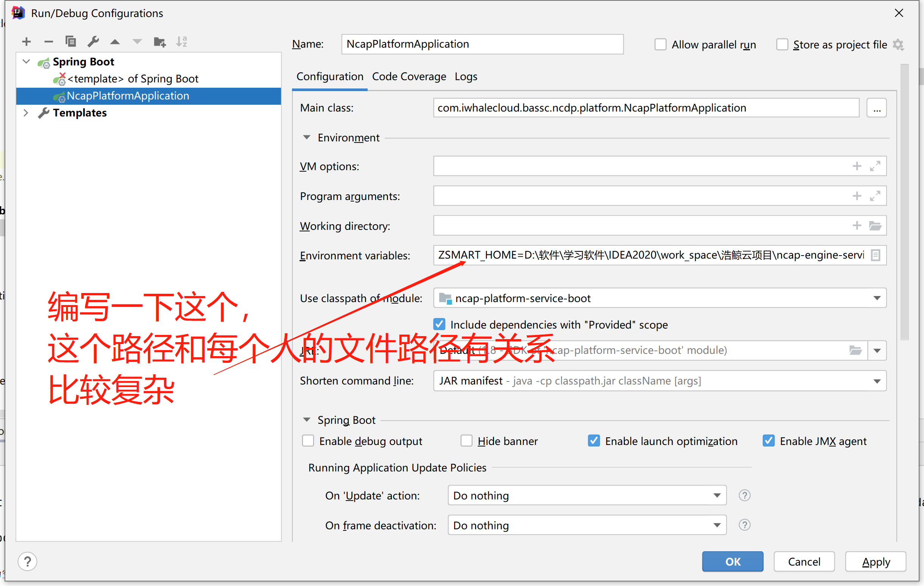Switch to the Logs tab
Image resolution: width=924 pixels, height=586 pixels.
coord(466,77)
